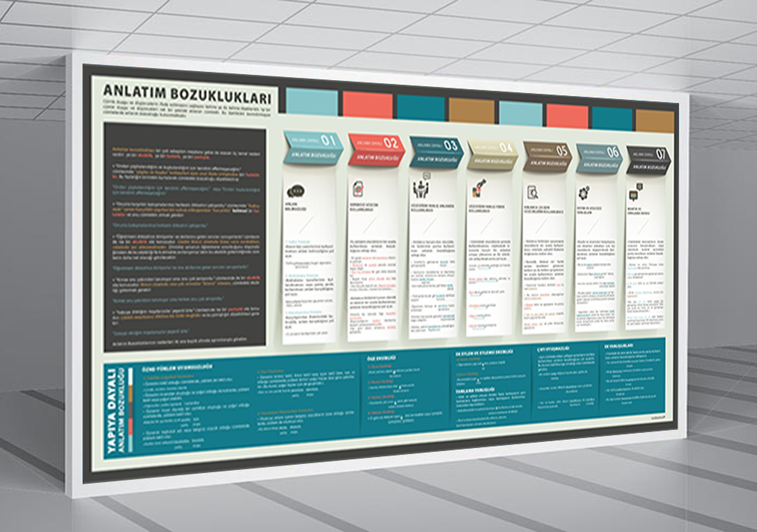Click the ANLATIM BOZUKLUKLARI title

[187, 94]
